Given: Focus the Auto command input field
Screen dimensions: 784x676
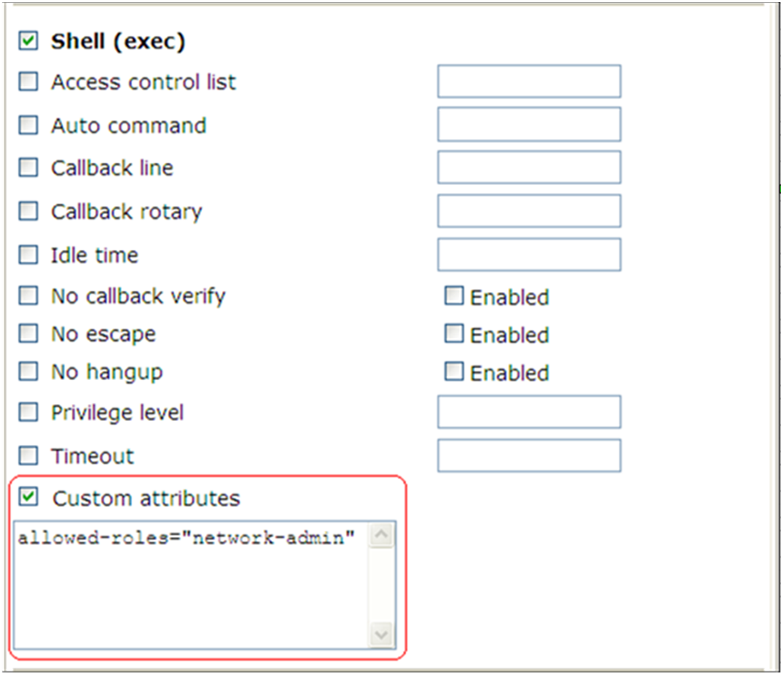Looking at the screenshot, I should (529, 124).
